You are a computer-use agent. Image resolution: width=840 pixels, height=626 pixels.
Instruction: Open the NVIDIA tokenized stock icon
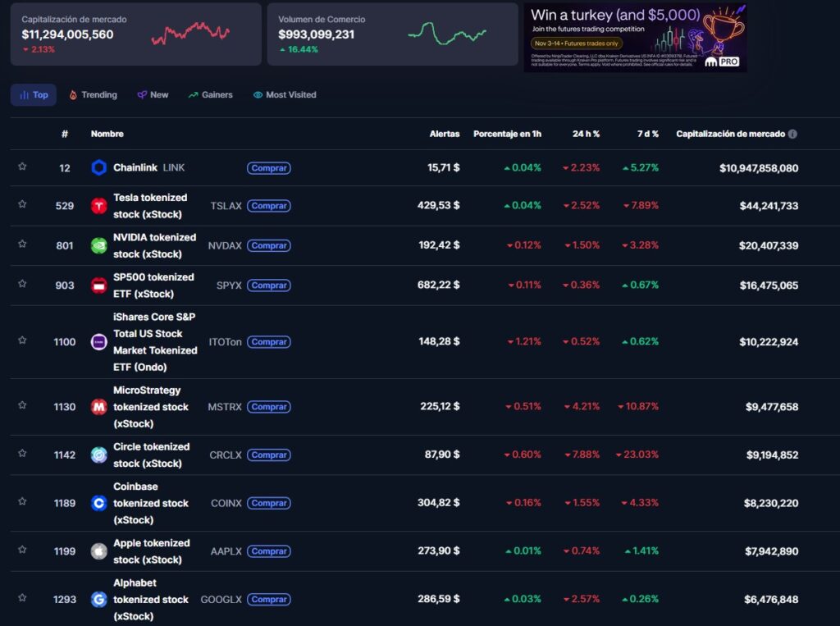[x=98, y=245]
